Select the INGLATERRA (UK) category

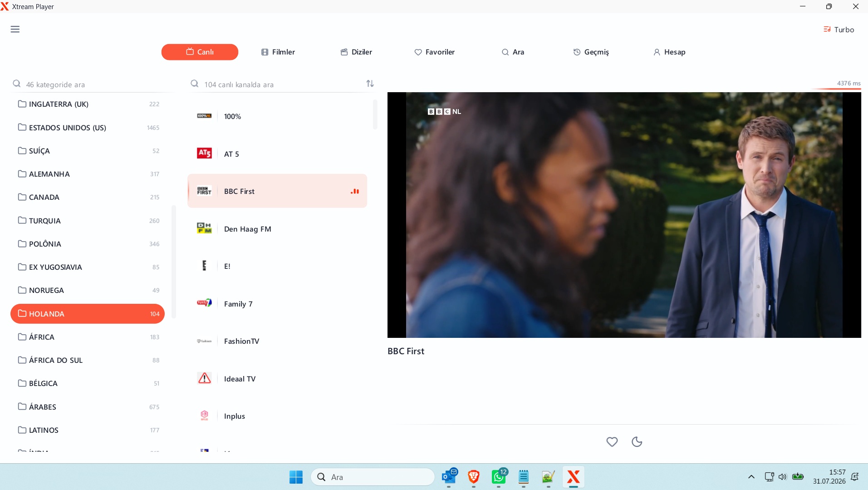88,104
